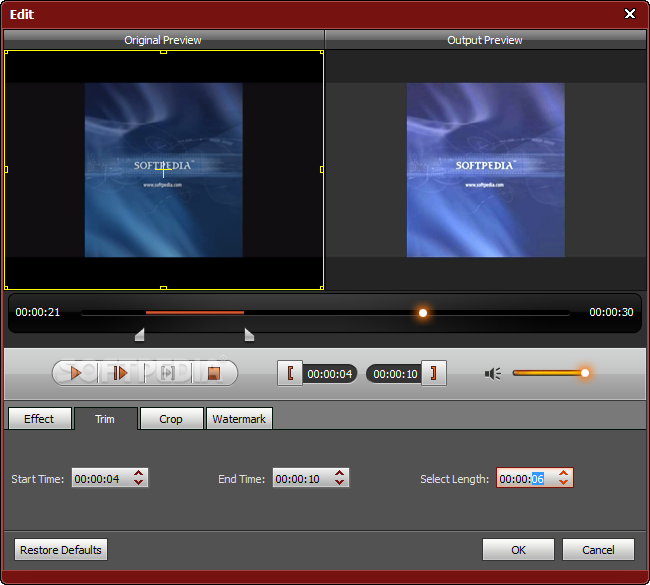Click the right-middle crop handle
Viewport: 650px width, 585px height.
point(322,170)
